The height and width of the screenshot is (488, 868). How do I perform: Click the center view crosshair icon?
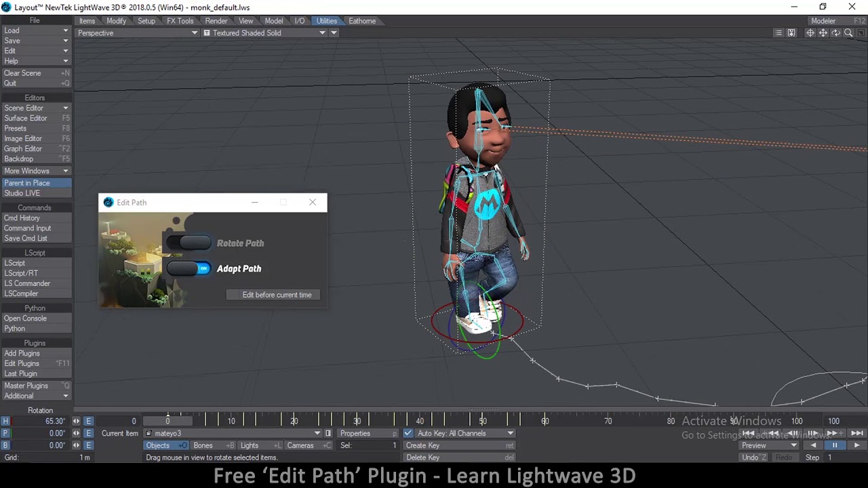click(810, 33)
